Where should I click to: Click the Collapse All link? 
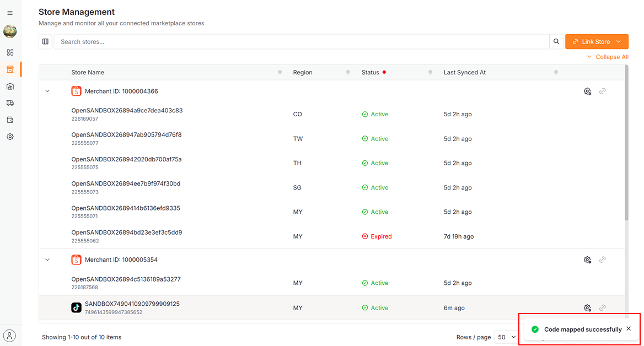click(x=608, y=57)
